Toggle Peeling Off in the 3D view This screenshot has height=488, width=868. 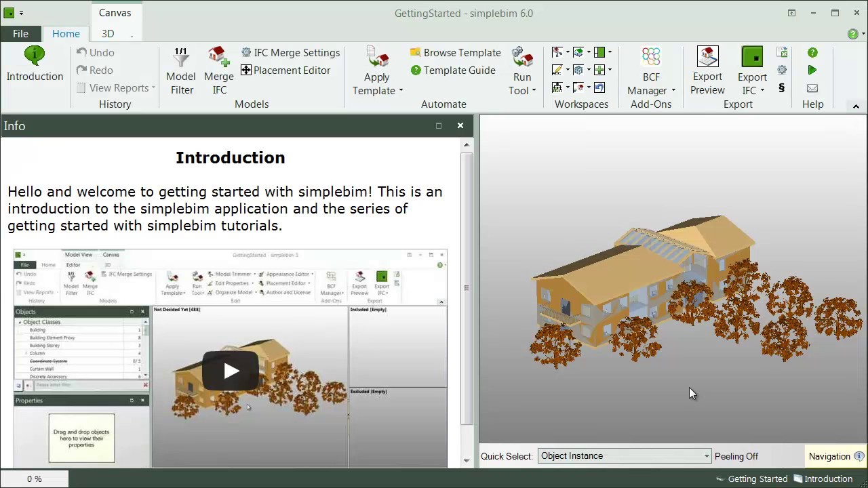coord(736,457)
